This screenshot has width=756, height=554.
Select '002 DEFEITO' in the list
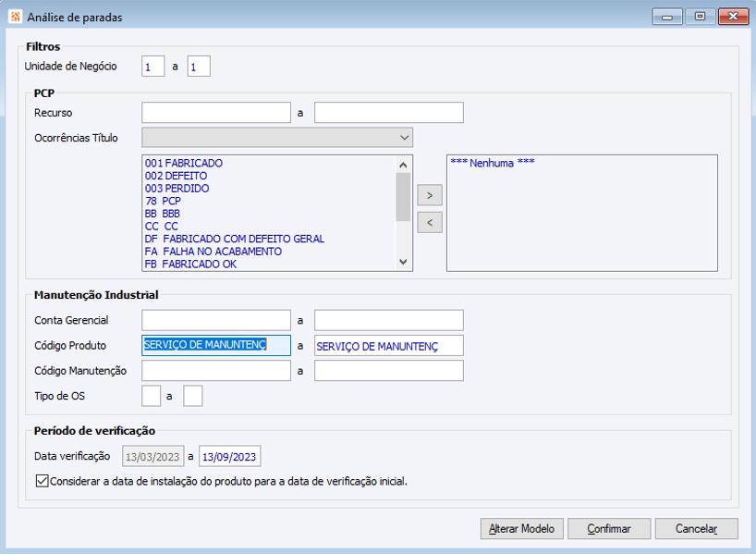click(x=176, y=176)
